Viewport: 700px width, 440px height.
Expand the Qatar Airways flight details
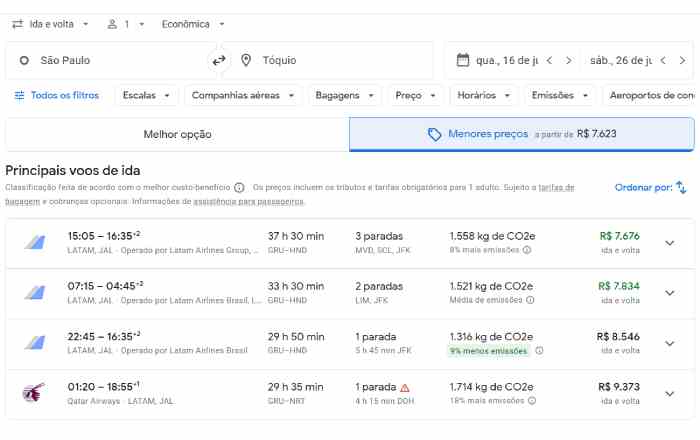tap(669, 393)
